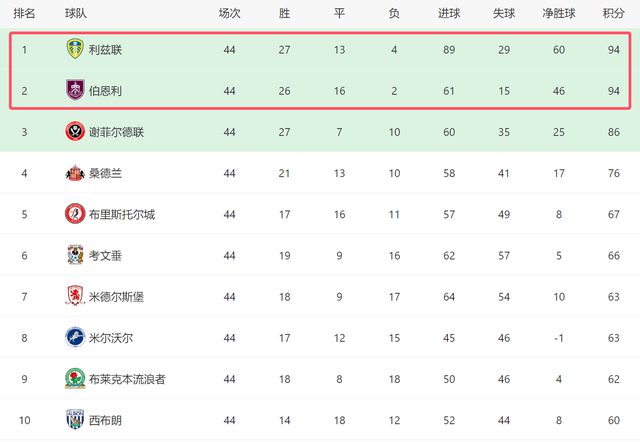Click the Burnley (伯恩利) club crest
Viewport: 640px width, 442px height.
(74, 90)
